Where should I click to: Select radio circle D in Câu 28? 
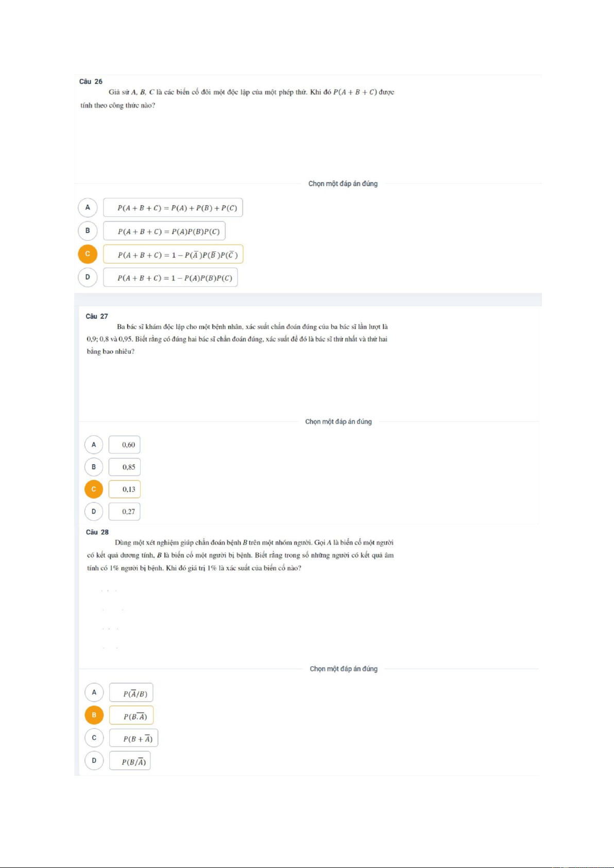(x=94, y=760)
